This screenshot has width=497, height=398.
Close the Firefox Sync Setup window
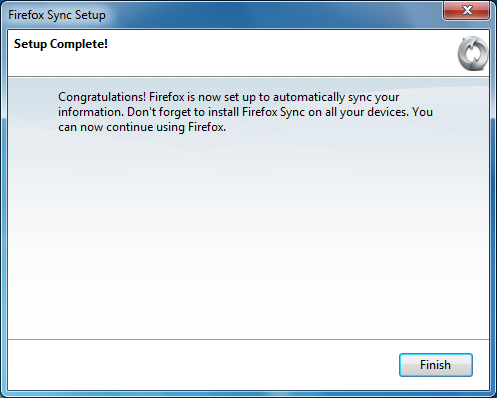[x=466, y=10]
